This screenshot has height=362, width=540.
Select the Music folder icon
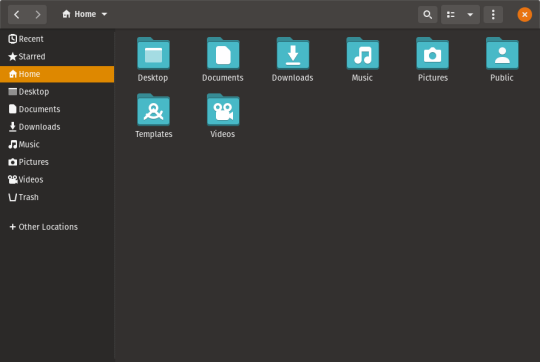(363, 53)
